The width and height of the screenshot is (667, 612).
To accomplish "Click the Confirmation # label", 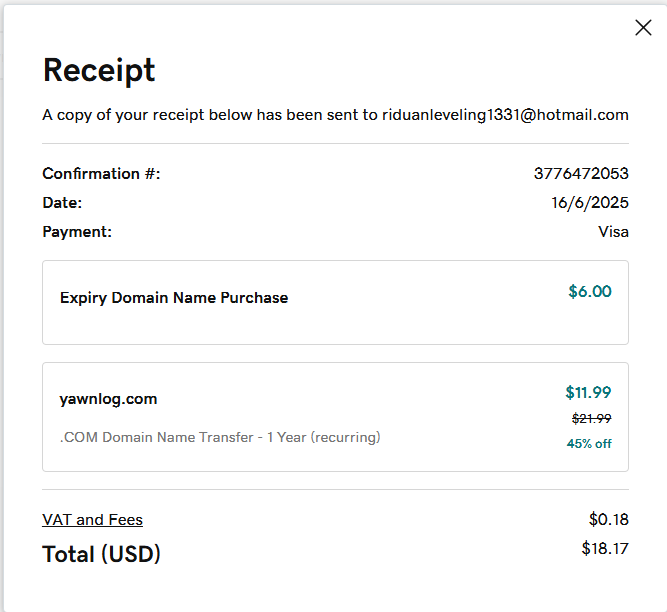I will coord(101,174).
